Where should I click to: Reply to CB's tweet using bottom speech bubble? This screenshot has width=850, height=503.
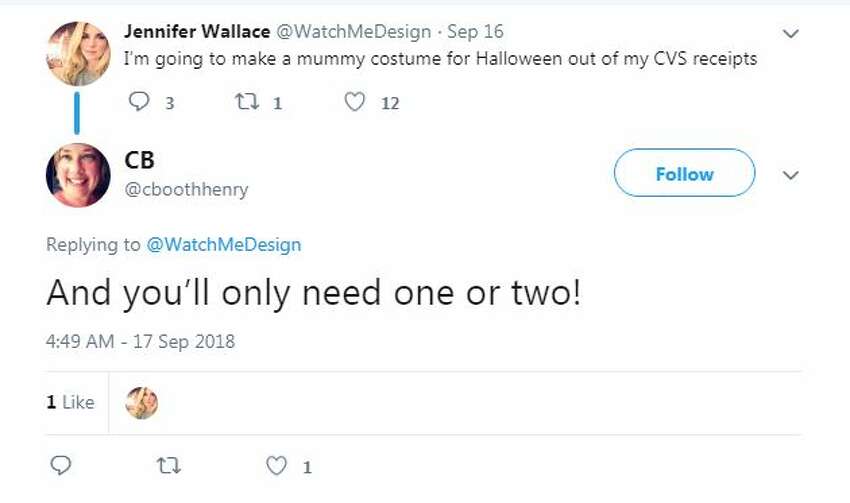(60, 466)
